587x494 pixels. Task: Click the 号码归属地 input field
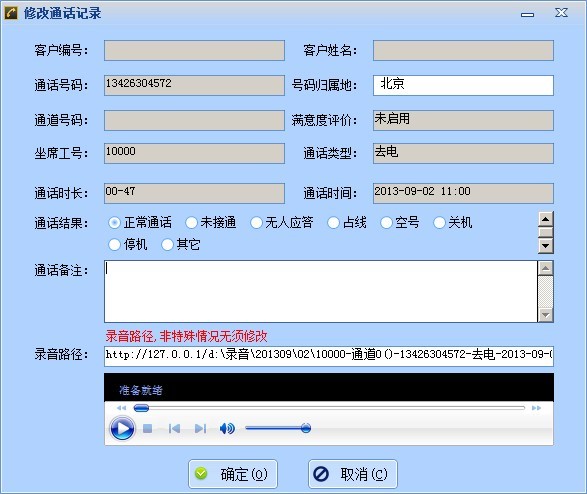463,85
